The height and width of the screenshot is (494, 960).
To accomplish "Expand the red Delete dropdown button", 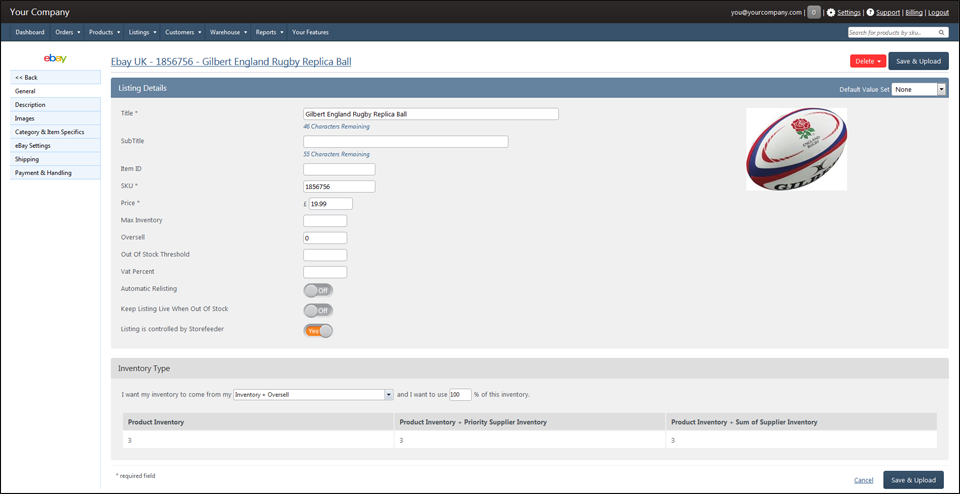I will coord(868,61).
